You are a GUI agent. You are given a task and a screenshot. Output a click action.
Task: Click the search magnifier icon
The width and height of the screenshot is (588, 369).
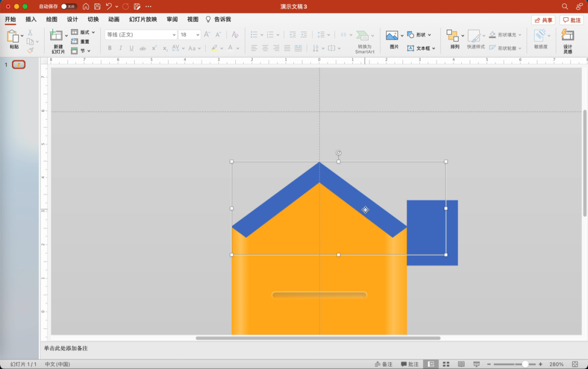click(565, 7)
